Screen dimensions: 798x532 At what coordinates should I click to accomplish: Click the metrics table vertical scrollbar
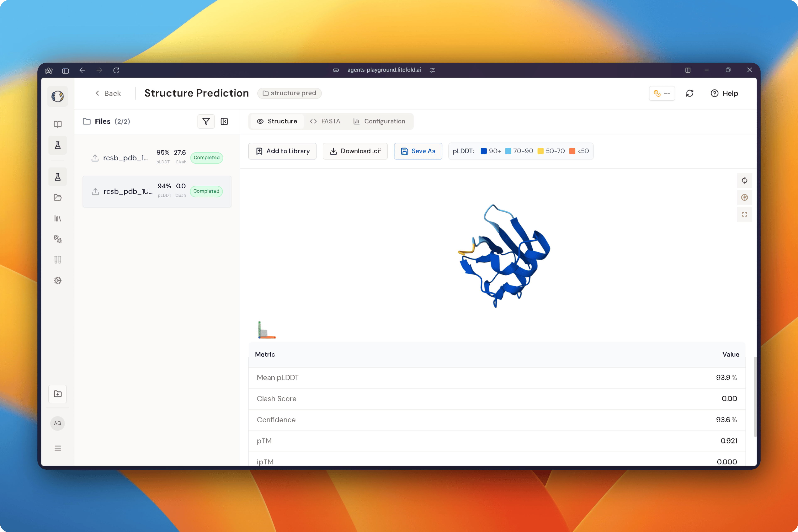coord(755,397)
